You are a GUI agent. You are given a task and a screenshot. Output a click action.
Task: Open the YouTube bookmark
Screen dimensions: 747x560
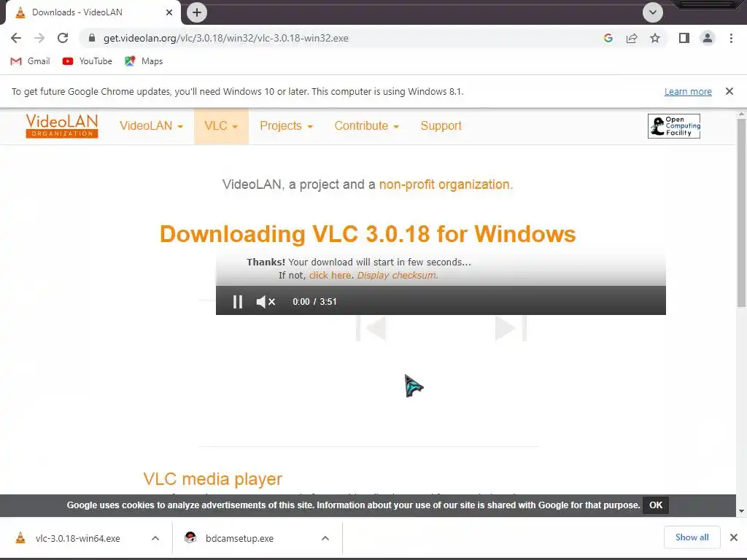[88, 61]
